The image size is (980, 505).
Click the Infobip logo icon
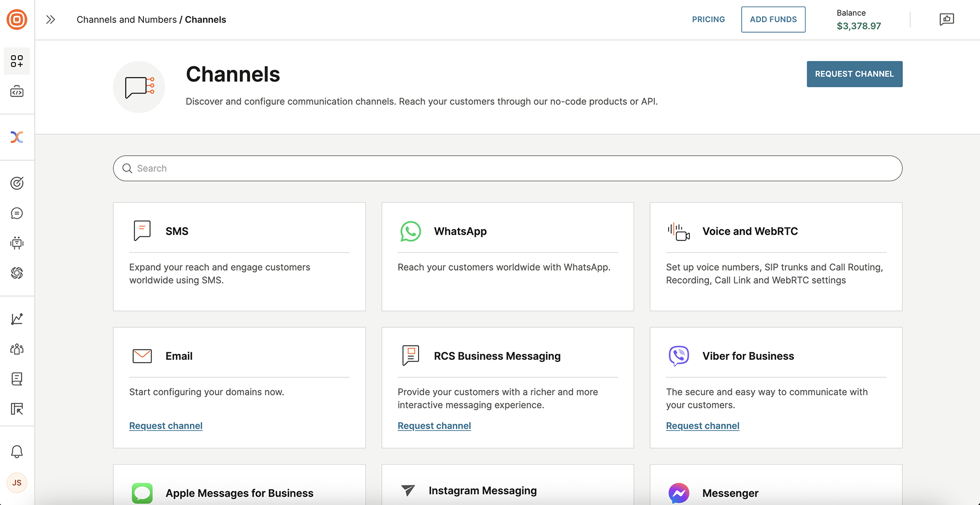click(x=17, y=19)
